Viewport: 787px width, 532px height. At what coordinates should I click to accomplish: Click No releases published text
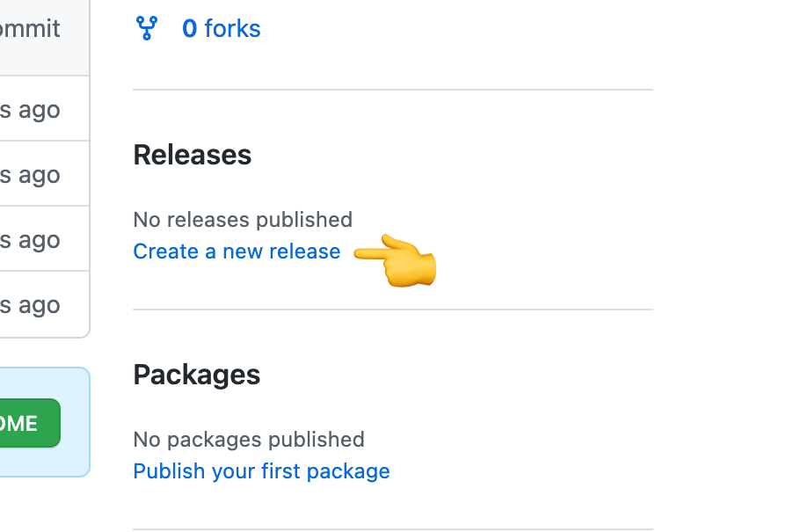tap(242, 219)
